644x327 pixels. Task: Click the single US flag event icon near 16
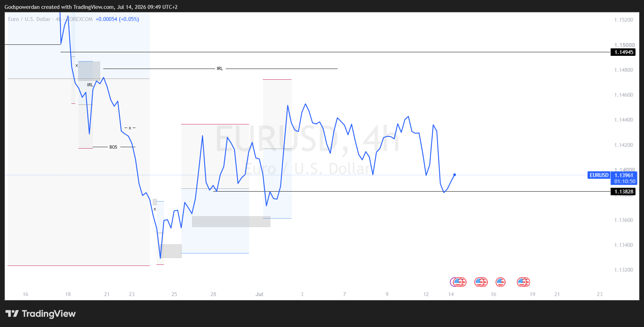[x=501, y=282]
